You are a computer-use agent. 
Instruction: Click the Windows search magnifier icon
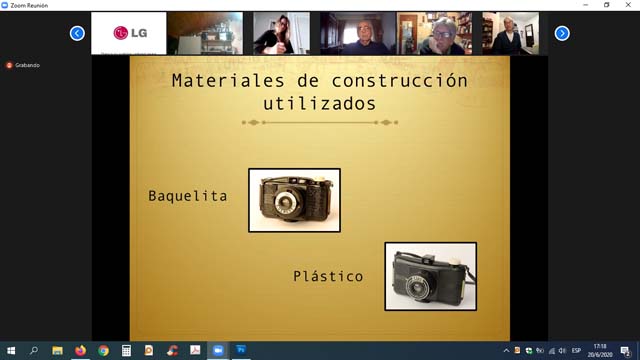tap(34, 350)
